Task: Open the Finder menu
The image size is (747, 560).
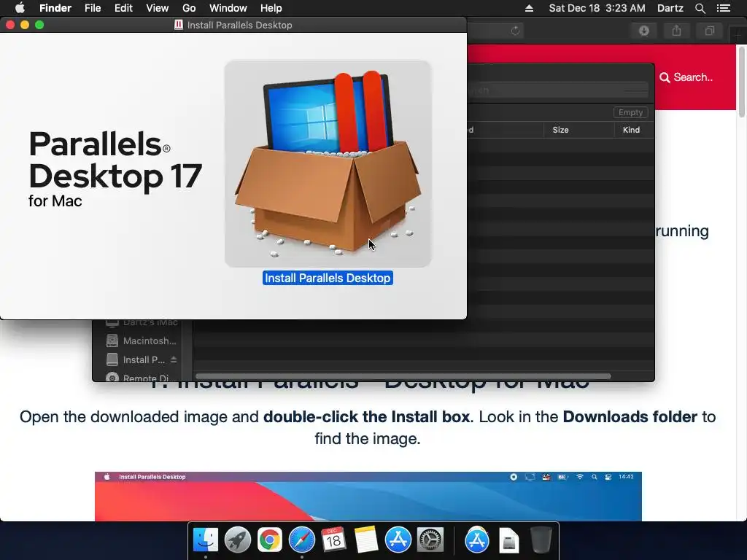Action: click(55, 8)
